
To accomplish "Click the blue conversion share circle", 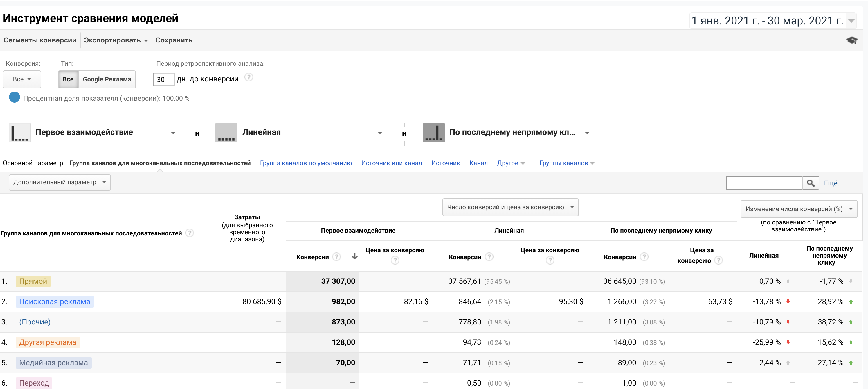I will pos(15,97).
